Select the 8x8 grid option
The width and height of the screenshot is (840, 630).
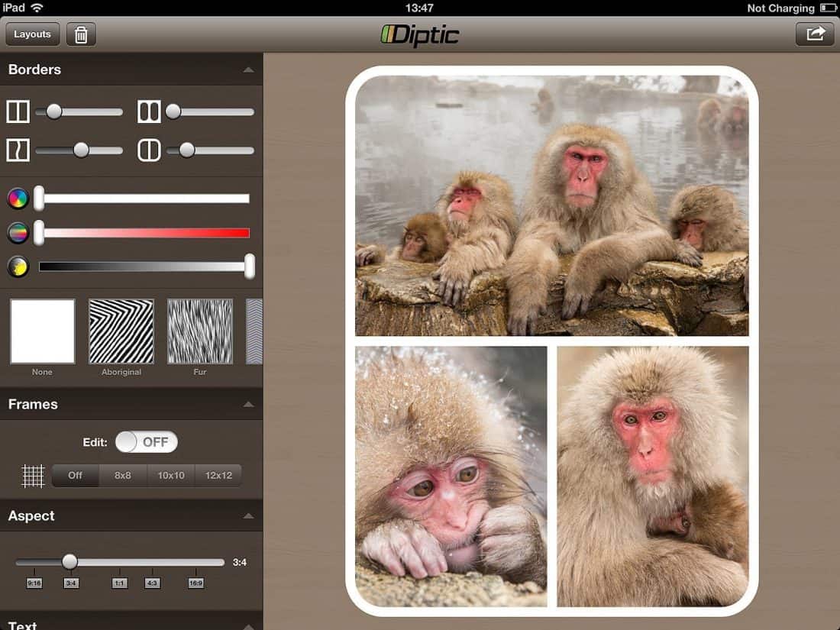[x=123, y=475]
